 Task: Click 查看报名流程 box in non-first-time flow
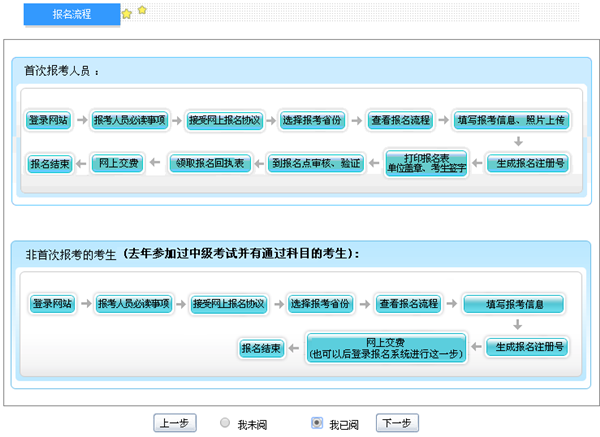(x=408, y=304)
